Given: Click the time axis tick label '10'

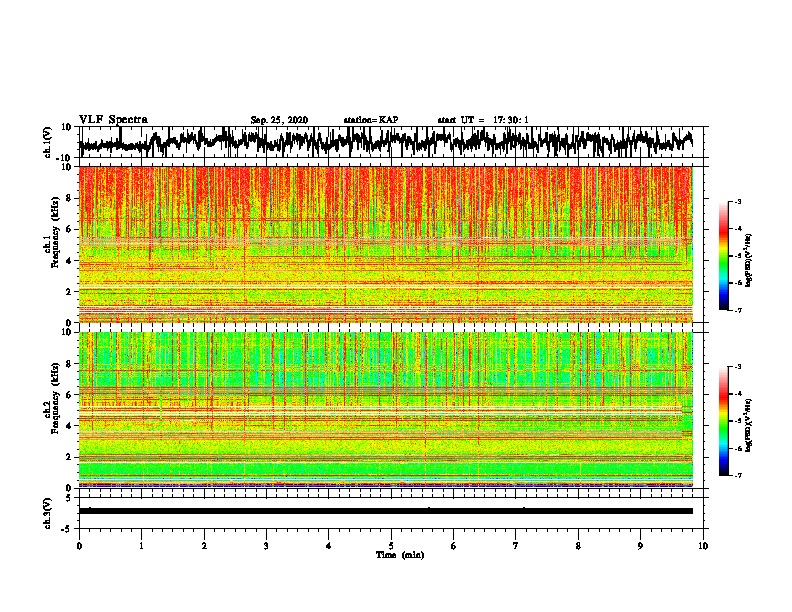Looking at the screenshot, I should tap(703, 546).
